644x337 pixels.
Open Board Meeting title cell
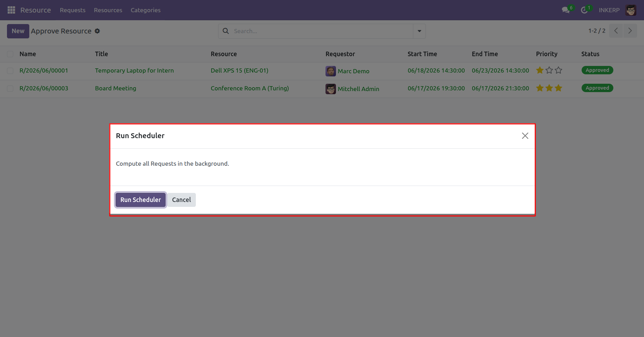point(116,88)
